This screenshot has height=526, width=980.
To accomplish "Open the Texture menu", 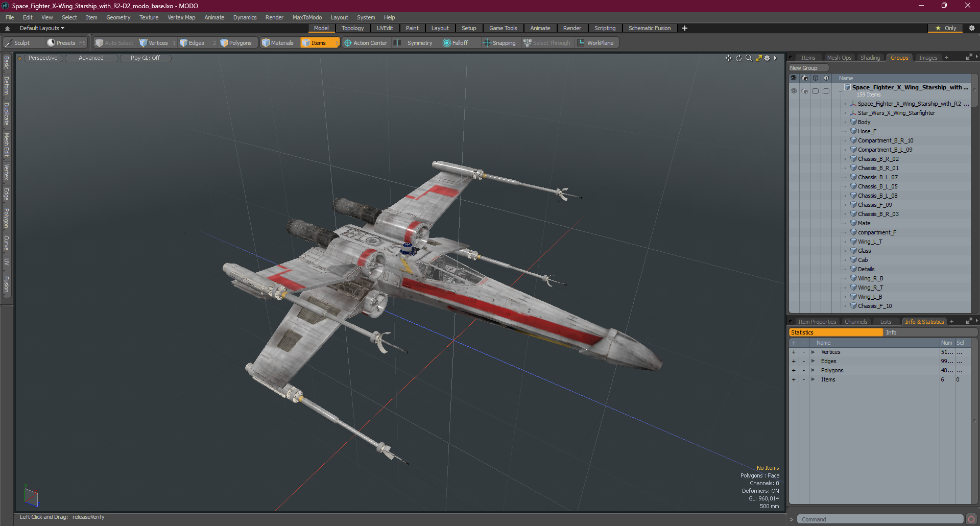I will [x=149, y=17].
